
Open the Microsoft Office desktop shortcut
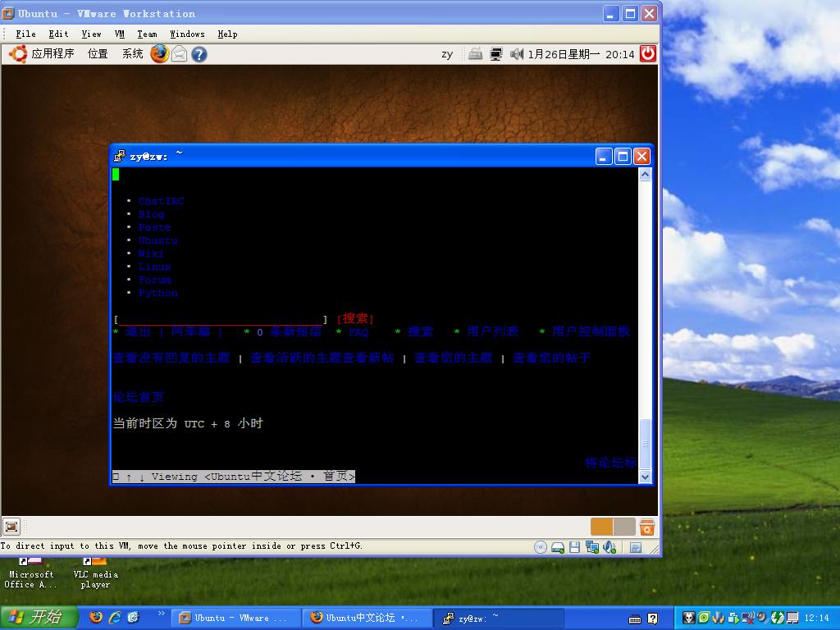(x=30, y=573)
